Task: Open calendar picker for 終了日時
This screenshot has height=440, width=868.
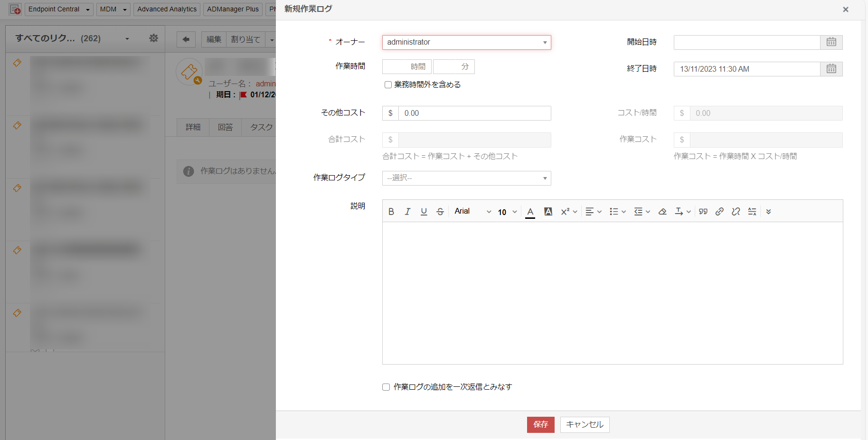Action: pos(831,69)
